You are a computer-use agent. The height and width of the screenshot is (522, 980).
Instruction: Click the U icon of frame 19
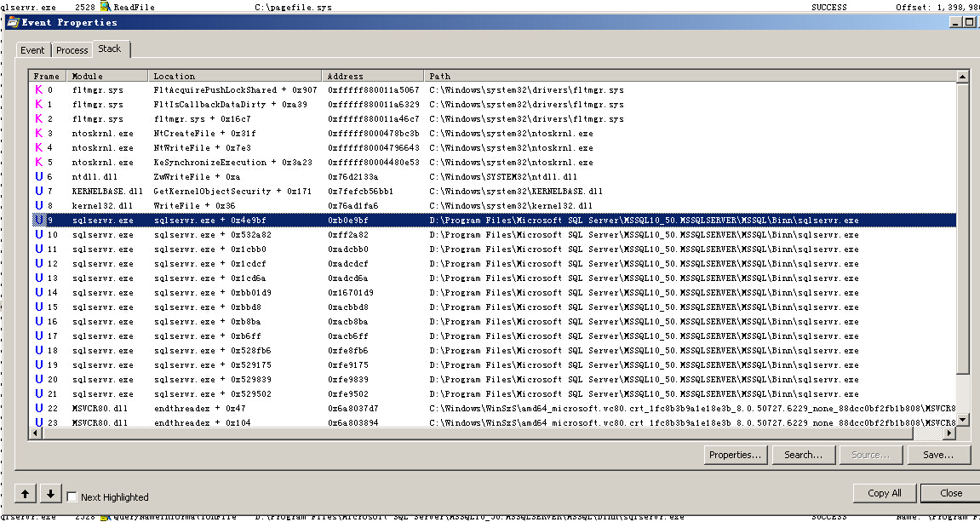coord(39,365)
